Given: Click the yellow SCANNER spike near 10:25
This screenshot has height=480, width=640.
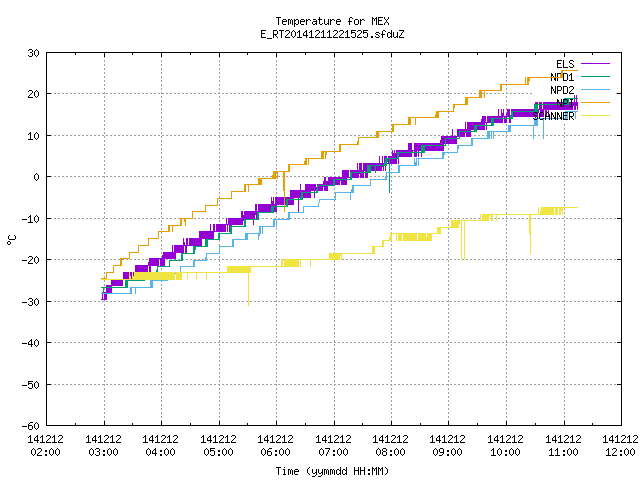Looking at the screenshot, I should pos(530,234).
